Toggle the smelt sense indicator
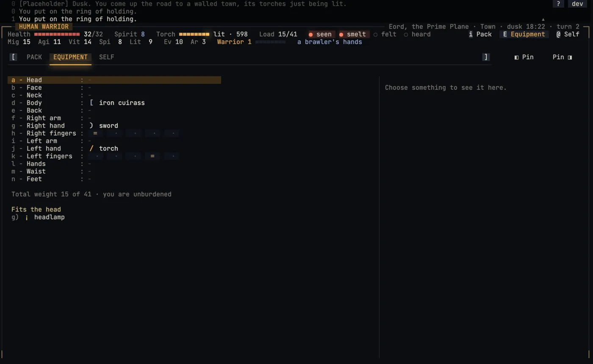 (352, 34)
